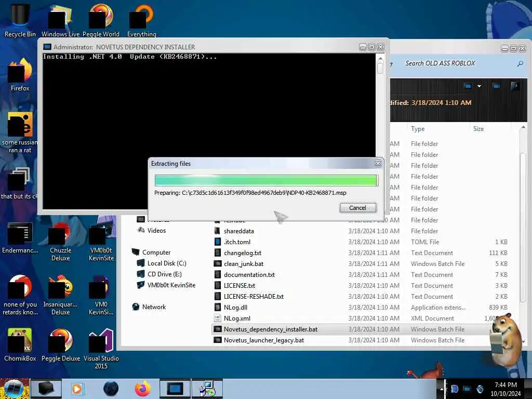Click the NOVETUS DEPENDENCY INSTALLER title bar icon
This screenshot has height=399, width=532.
pyautogui.click(x=47, y=47)
